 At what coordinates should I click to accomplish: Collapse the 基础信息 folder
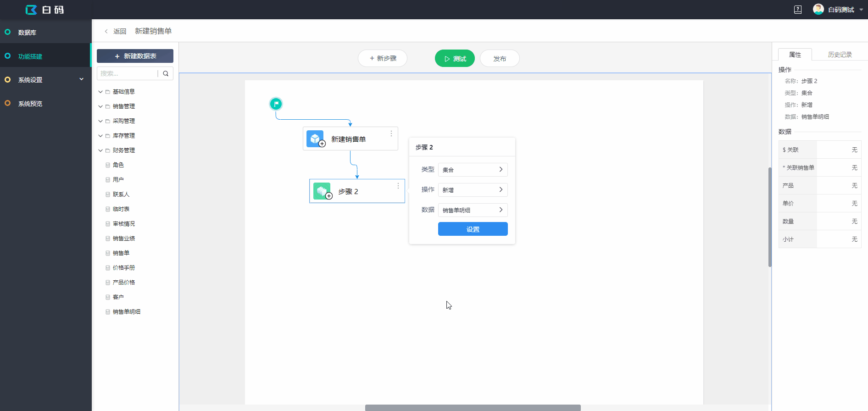100,92
